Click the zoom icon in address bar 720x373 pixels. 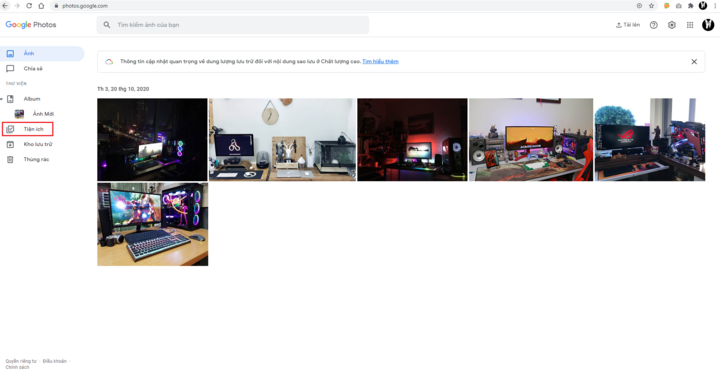[639, 6]
